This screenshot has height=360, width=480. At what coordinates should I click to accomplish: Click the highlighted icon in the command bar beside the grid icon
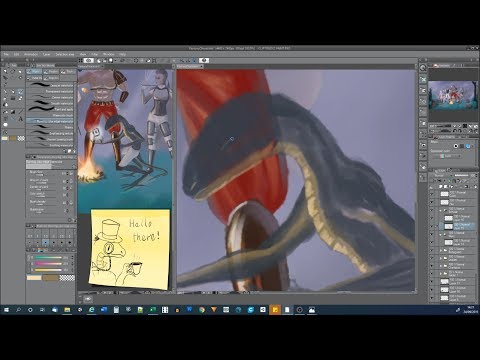click(x=89, y=60)
